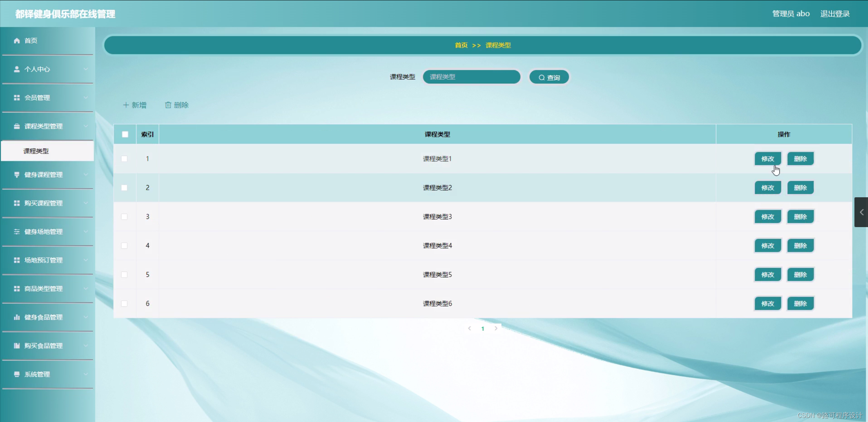Select the 课程类型 submenu item
Screen dimensions: 868x422
pyautogui.click(x=36, y=151)
